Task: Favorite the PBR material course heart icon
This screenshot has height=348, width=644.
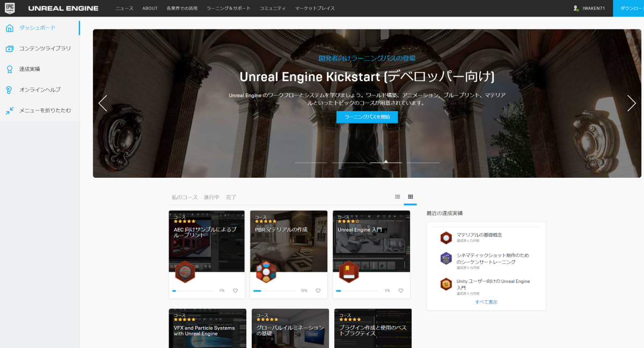Action: pyautogui.click(x=318, y=291)
